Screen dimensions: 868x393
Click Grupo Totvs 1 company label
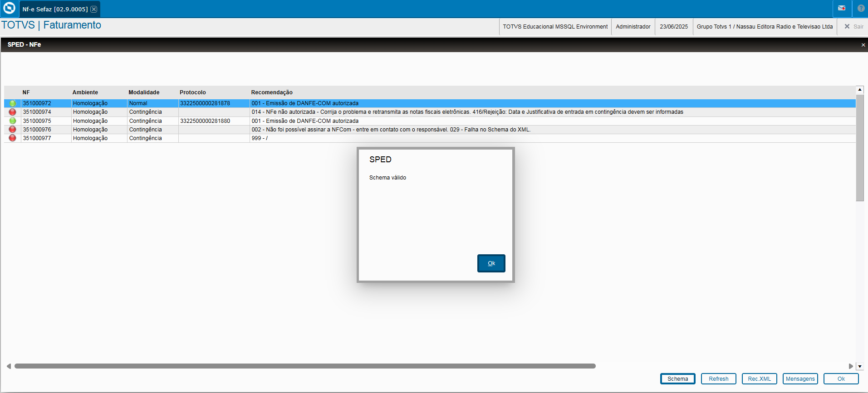tap(765, 27)
